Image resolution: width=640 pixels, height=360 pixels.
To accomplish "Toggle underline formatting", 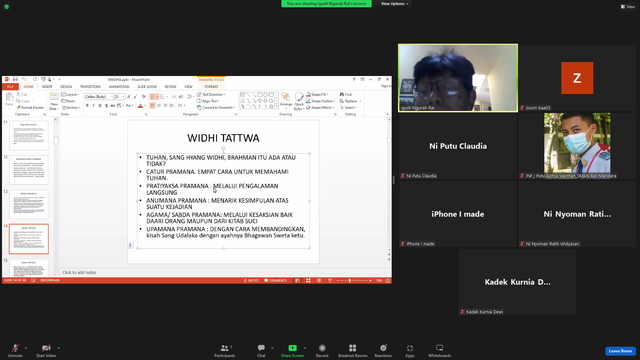I will (100, 106).
